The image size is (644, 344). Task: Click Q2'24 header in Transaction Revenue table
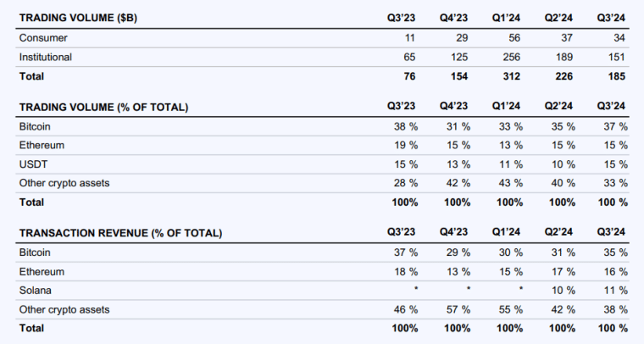(x=560, y=233)
